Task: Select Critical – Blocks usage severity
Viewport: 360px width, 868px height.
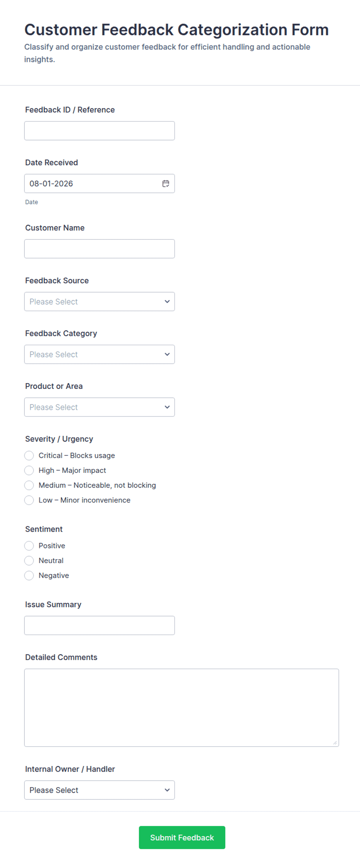Action: click(29, 455)
